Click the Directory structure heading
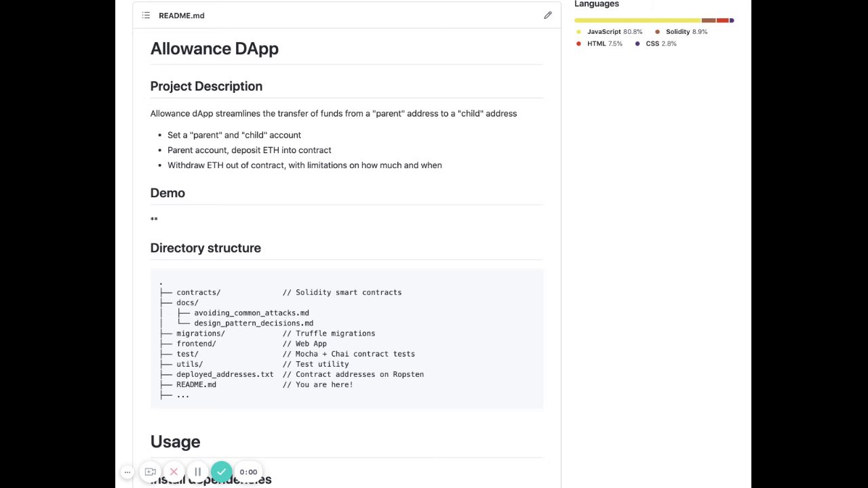 click(x=205, y=248)
